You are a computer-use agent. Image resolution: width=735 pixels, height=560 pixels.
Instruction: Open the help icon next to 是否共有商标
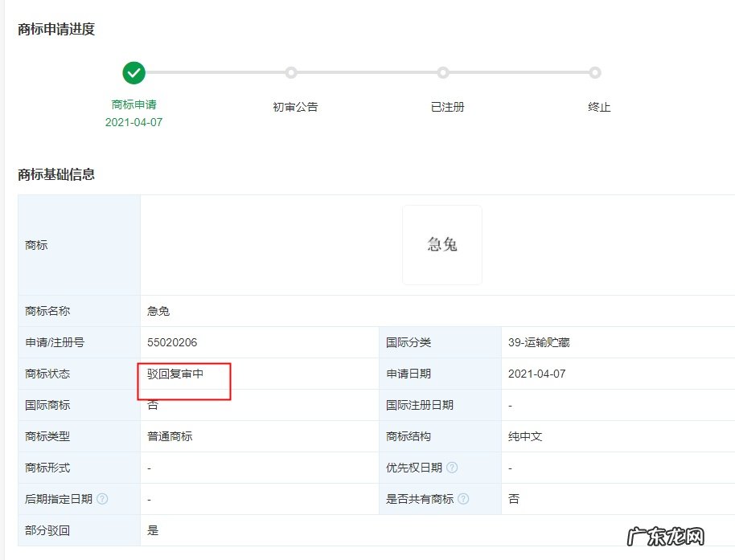pyautogui.click(x=464, y=499)
